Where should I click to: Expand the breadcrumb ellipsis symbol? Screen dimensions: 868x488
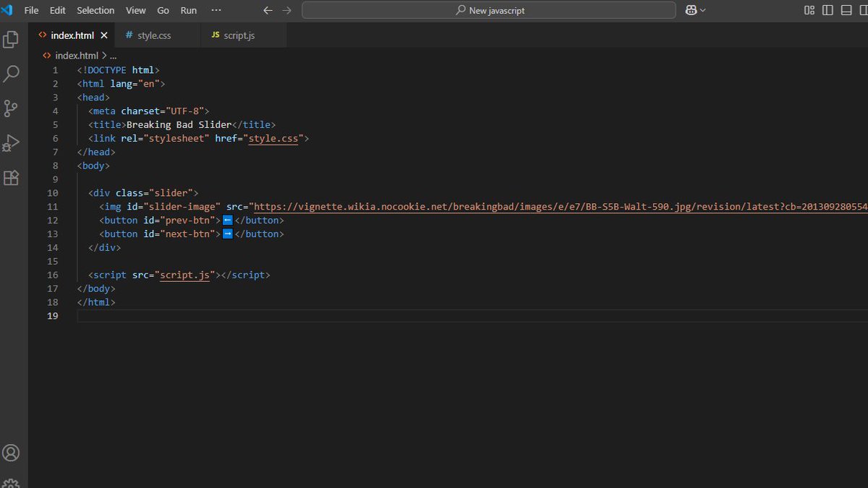click(113, 56)
